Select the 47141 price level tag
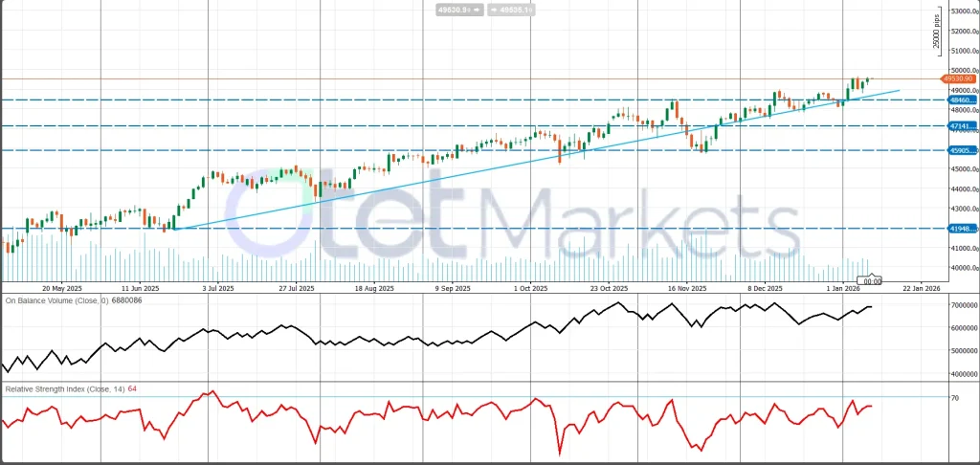The width and height of the screenshot is (980, 465). [961, 125]
